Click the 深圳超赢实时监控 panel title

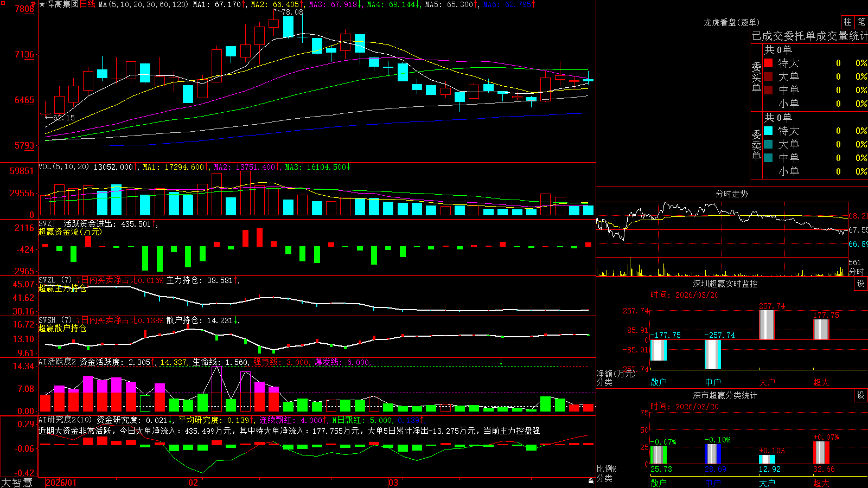(725, 284)
